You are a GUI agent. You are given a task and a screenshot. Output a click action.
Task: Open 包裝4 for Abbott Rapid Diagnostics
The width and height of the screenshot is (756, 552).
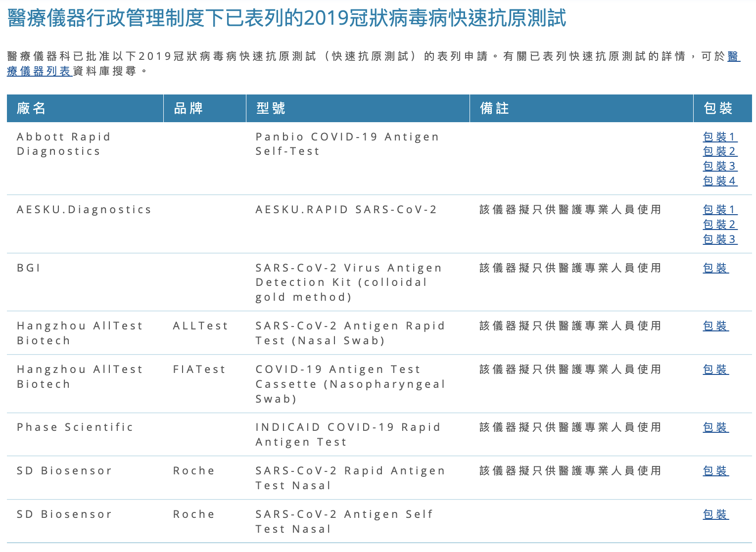[719, 181]
